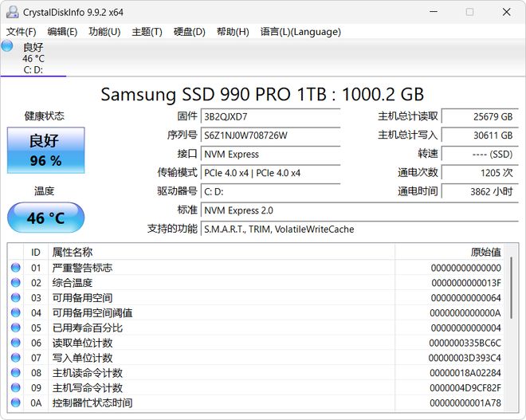526x420 pixels.
Task: Open the 硬盘(D) menu
Action: coord(189,32)
